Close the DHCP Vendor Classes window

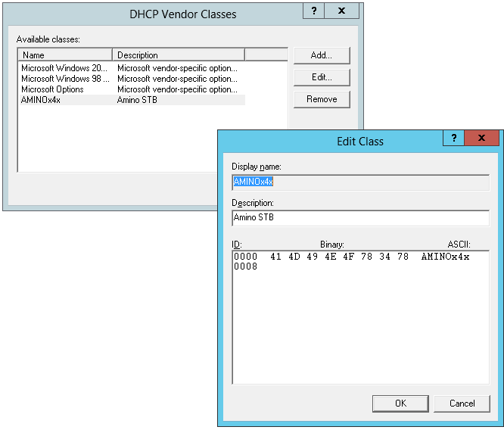point(342,11)
